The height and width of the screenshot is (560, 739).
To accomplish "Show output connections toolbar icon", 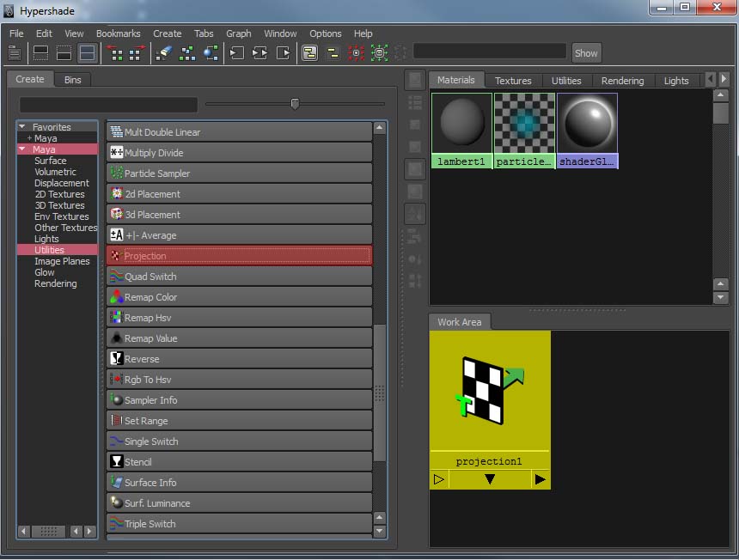I will pos(284,52).
